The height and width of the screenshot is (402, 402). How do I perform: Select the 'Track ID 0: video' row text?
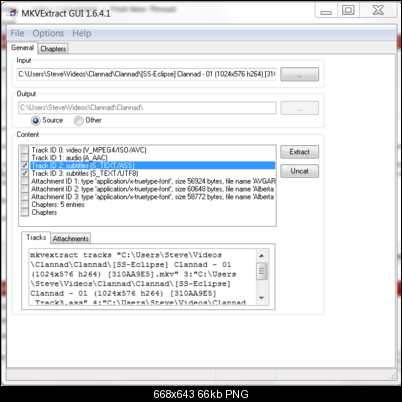click(89, 150)
